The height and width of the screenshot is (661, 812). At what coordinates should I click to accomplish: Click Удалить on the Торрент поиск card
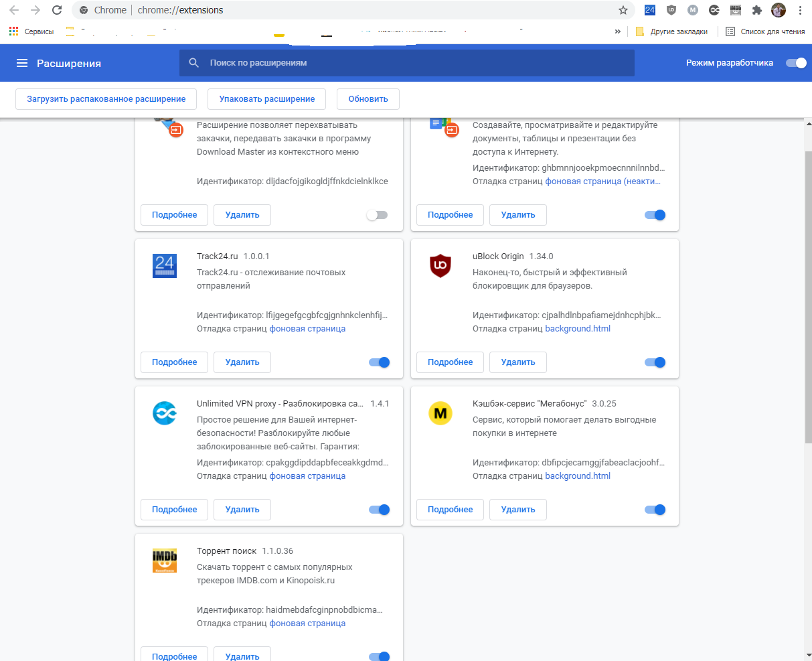point(242,654)
